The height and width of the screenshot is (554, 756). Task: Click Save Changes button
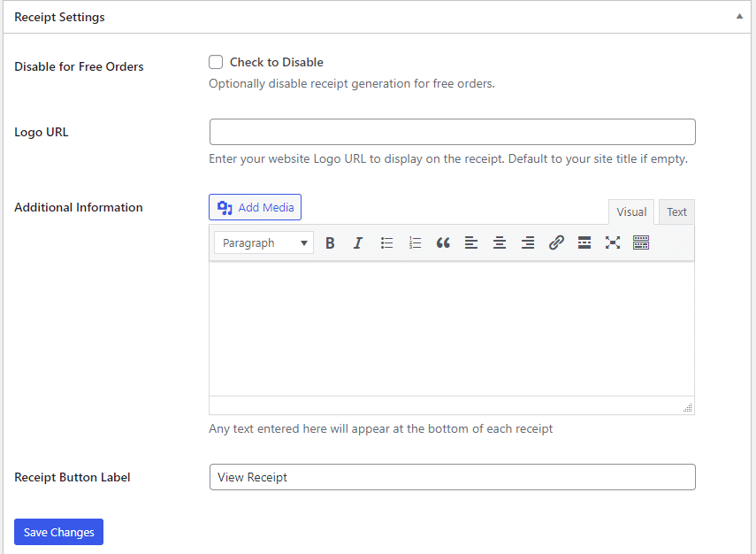[x=58, y=532]
